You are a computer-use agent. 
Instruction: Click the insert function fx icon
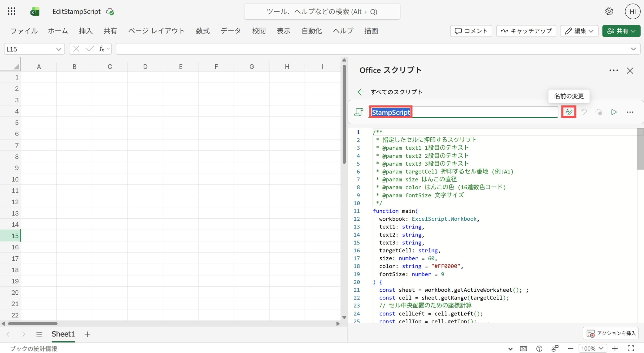coord(101,49)
